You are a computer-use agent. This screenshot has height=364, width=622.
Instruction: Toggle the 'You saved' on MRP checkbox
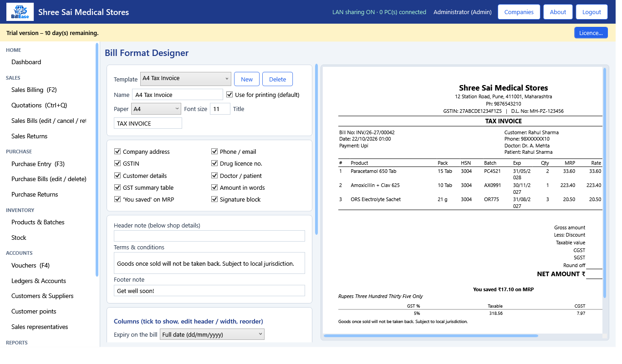tap(117, 199)
